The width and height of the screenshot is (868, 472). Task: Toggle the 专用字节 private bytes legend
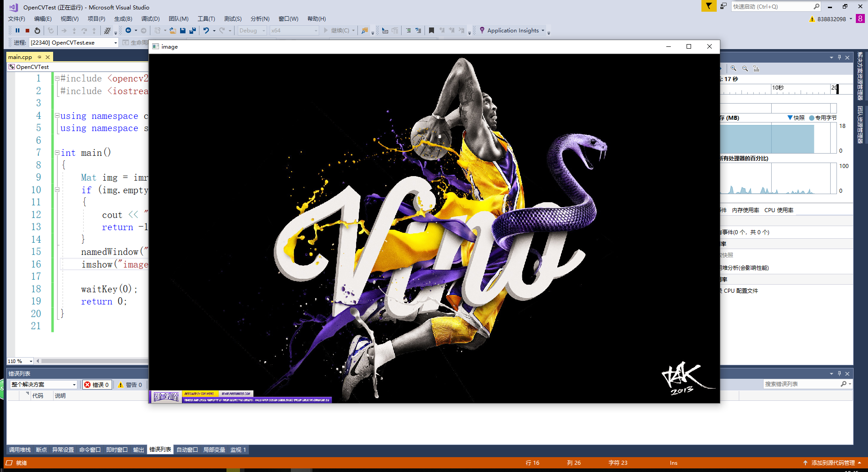[823, 118]
